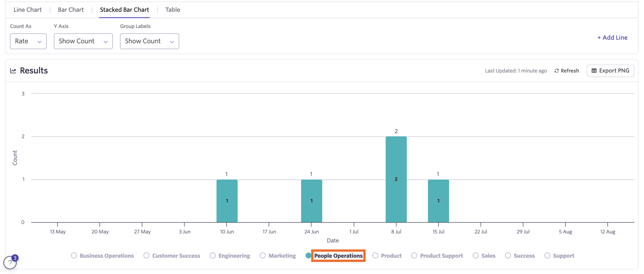644x274 pixels.
Task: Click the 29 Jul axis date label
Action: point(523,232)
